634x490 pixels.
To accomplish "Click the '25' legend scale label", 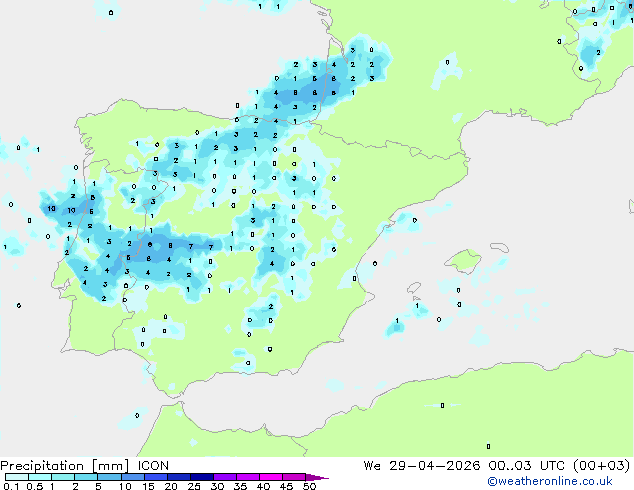I will point(194,486).
